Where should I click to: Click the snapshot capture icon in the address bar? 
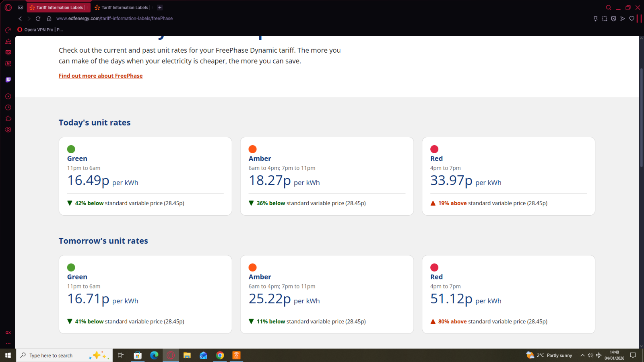click(x=605, y=19)
